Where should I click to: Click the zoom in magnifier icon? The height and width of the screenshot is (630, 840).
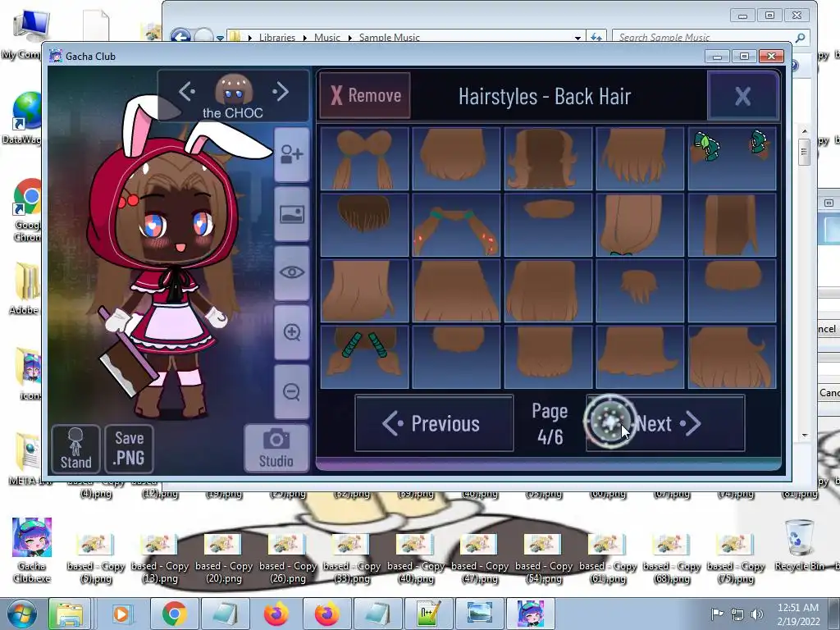291,332
